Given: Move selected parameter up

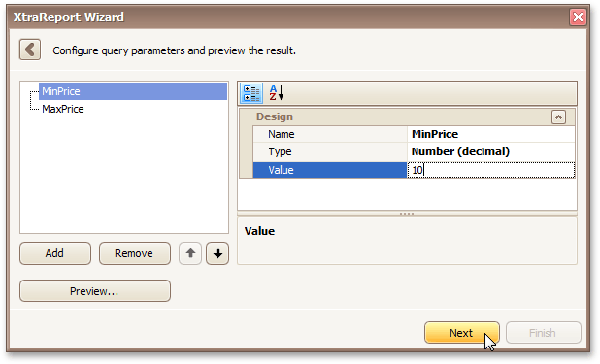Looking at the screenshot, I should 190,253.
